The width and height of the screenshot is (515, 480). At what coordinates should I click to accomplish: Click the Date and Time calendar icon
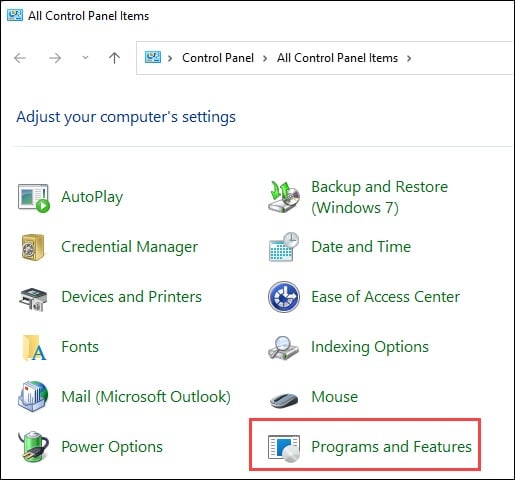pos(284,247)
